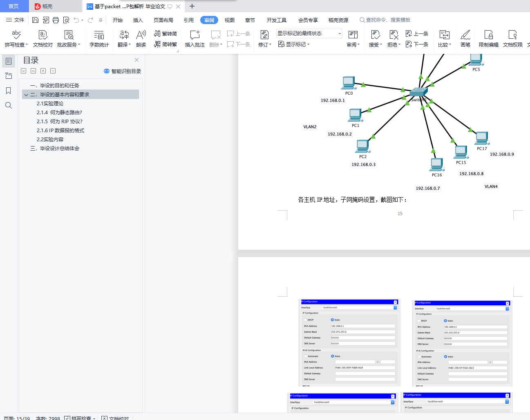This screenshot has width=530, height=420.
Task: Convert text with 简转繁
Action: click(x=165, y=44)
